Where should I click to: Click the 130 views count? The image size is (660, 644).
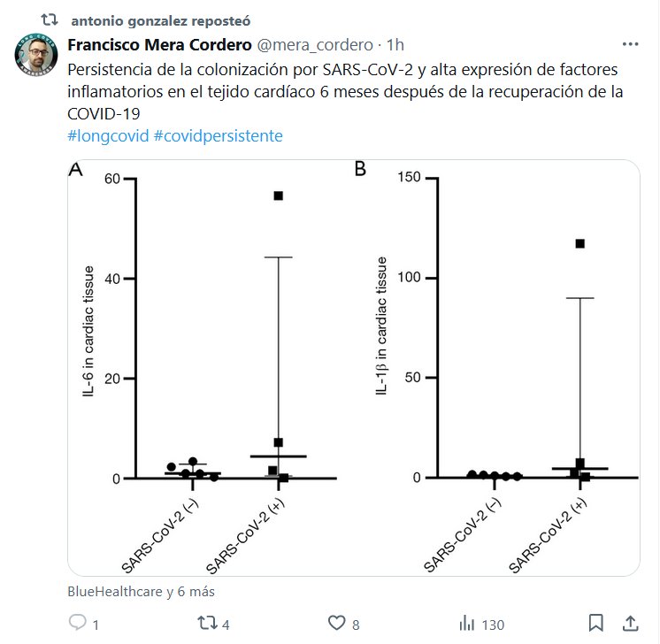[493, 625]
